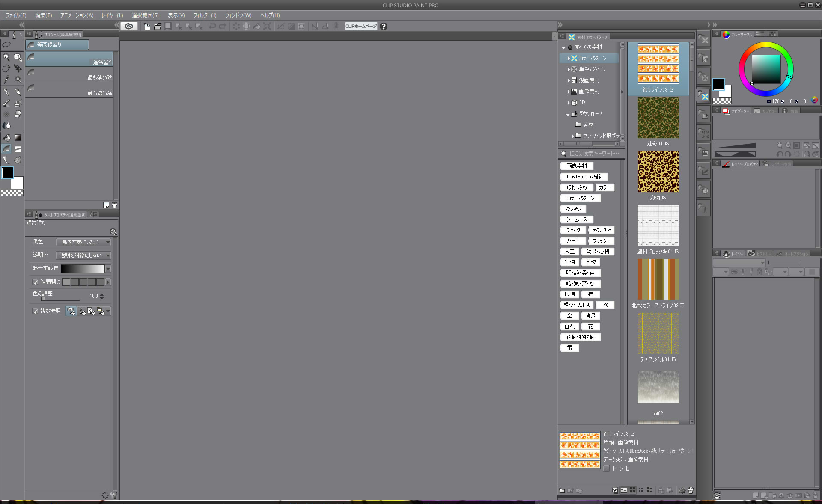Select the Eraser tool
The image size is (822, 504).
18,114
